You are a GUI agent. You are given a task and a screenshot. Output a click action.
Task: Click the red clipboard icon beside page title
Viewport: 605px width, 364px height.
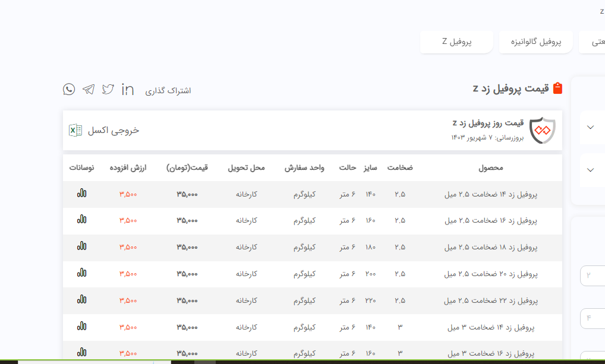557,89
